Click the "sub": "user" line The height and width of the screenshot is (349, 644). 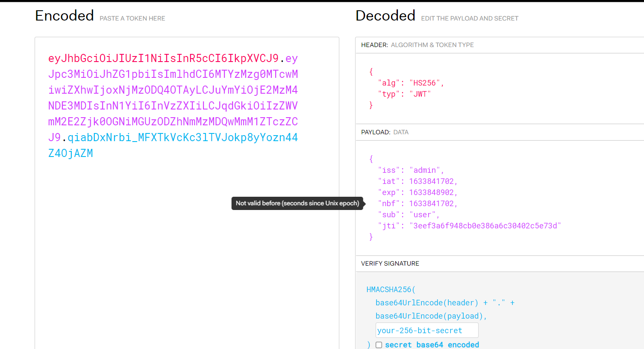[x=409, y=215]
